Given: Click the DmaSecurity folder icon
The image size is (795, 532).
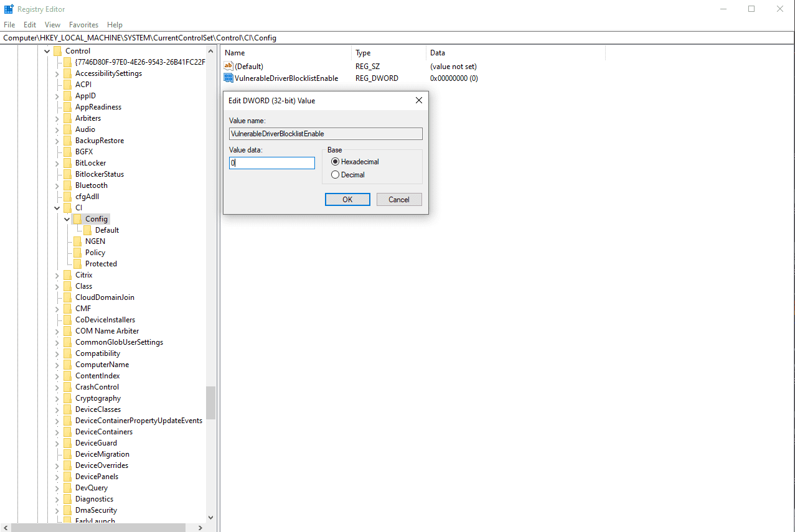Looking at the screenshot, I should pos(67,510).
